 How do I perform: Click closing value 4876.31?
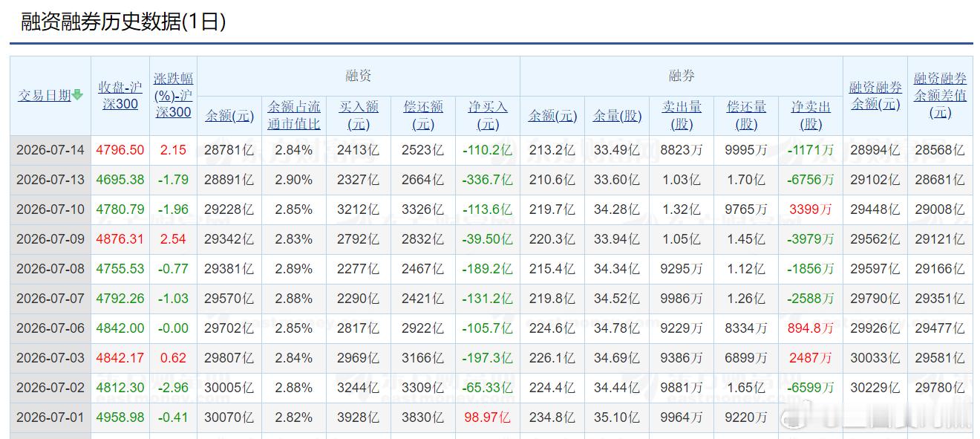click(x=120, y=239)
